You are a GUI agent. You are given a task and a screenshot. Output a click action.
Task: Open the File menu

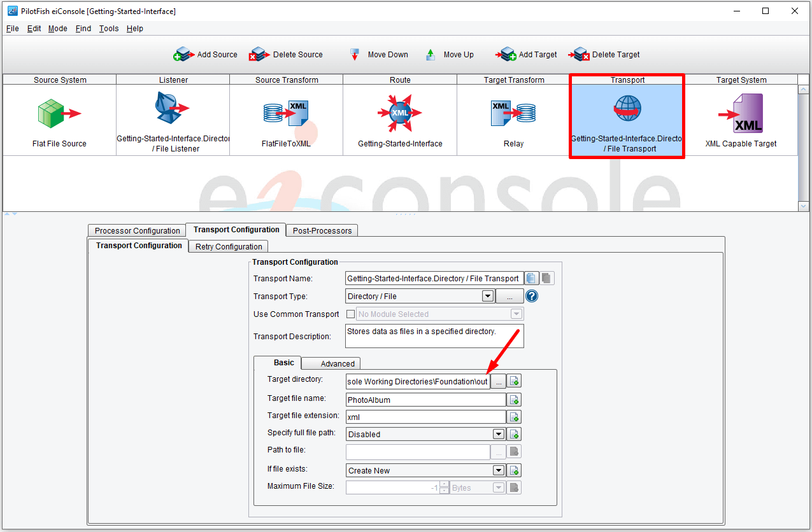coord(13,29)
